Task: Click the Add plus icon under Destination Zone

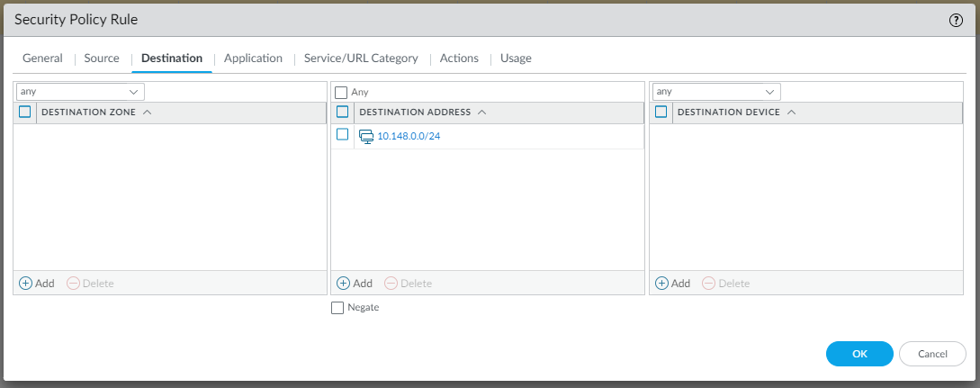Action: (x=25, y=283)
